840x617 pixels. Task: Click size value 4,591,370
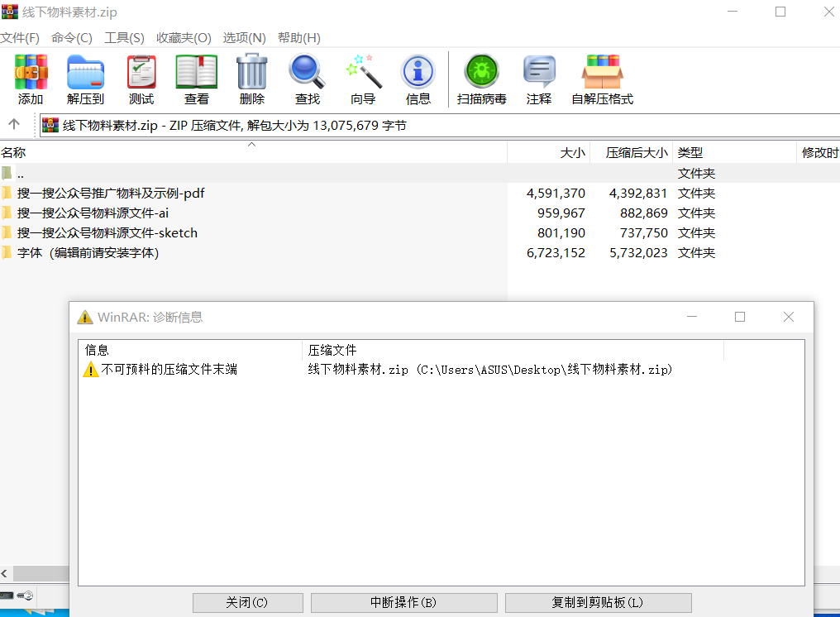pyautogui.click(x=556, y=193)
